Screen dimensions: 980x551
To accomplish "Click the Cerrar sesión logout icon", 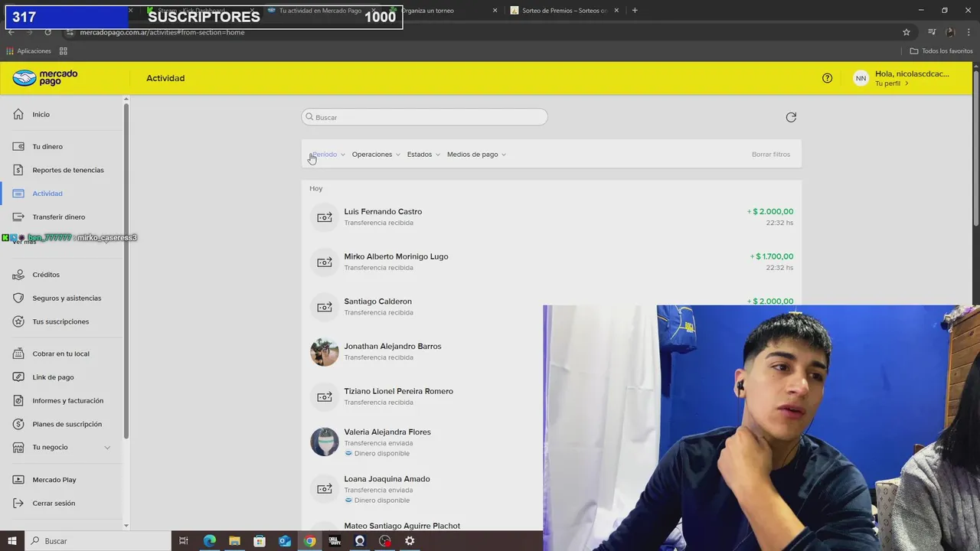I will tap(18, 503).
